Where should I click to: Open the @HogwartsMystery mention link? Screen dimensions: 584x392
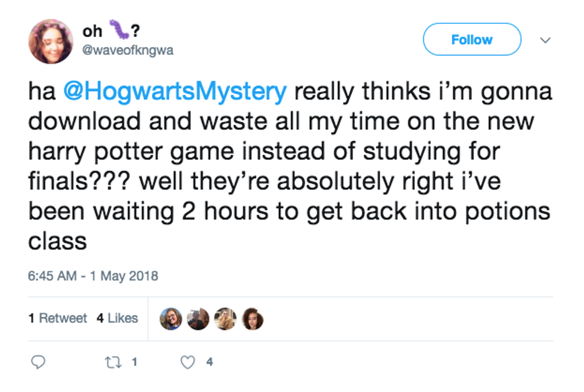pos(175,92)
